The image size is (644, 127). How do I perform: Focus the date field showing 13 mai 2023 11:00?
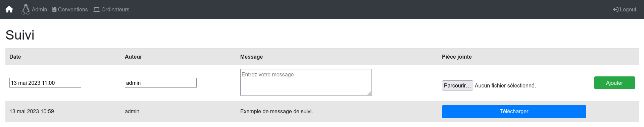[45, 83]
